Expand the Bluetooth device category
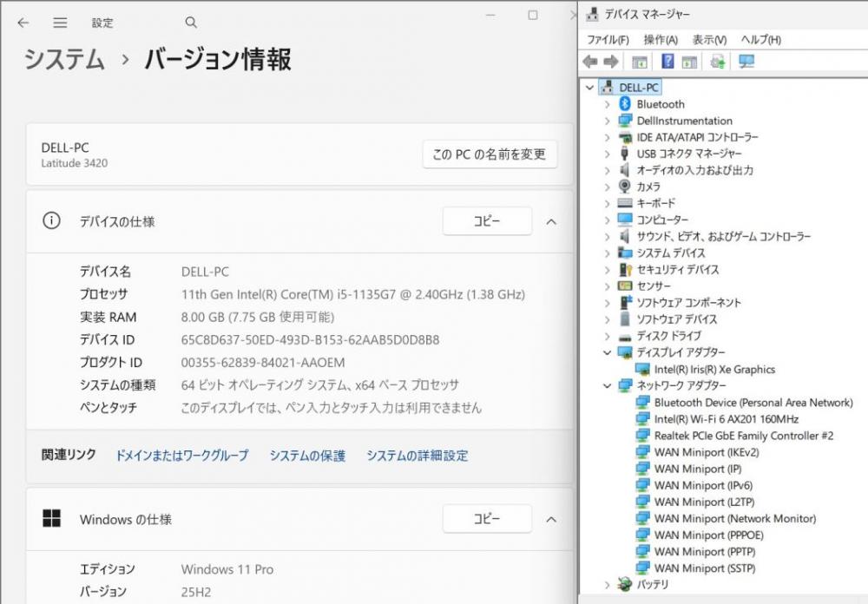Screen dimensions: 868x604 tap(608, 104)
